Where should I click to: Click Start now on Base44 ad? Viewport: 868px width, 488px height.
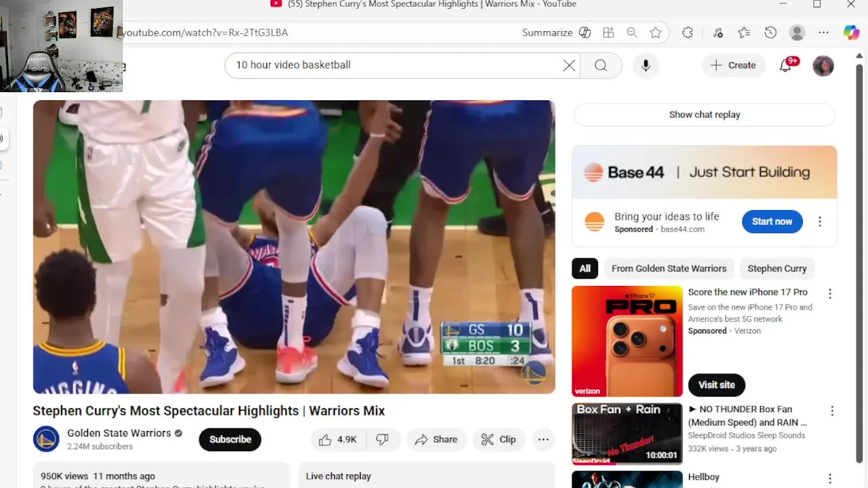coord(772,222)
